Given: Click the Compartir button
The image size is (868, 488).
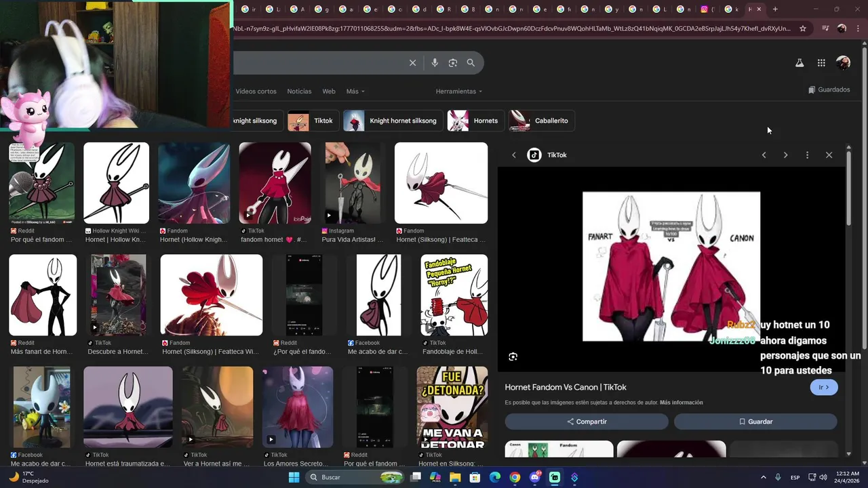Looking at the screenshot, I should pos(587,422).
